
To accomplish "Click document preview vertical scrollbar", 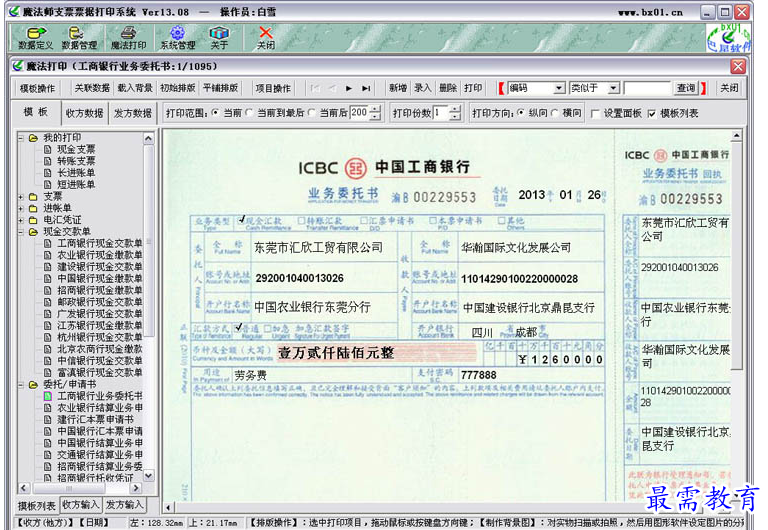I will pos(736,313).
